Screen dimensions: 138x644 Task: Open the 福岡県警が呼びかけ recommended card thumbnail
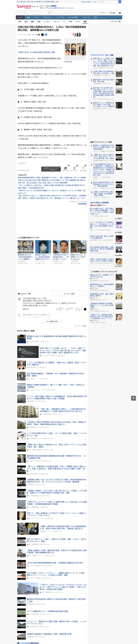coord(26,247)
